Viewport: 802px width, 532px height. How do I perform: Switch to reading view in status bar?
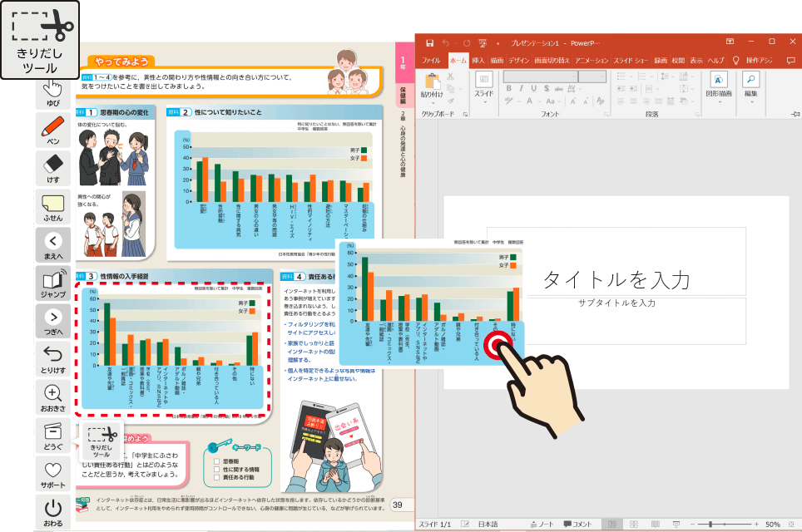coord(656,525)
